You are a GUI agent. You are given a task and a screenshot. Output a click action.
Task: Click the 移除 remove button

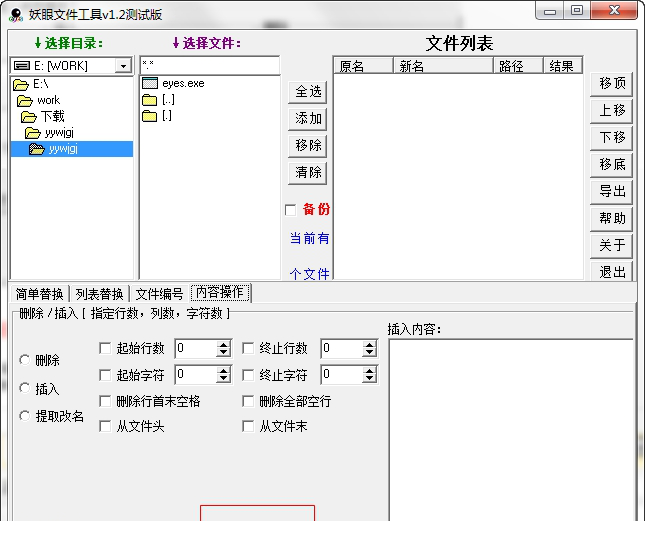pos(308,146)
